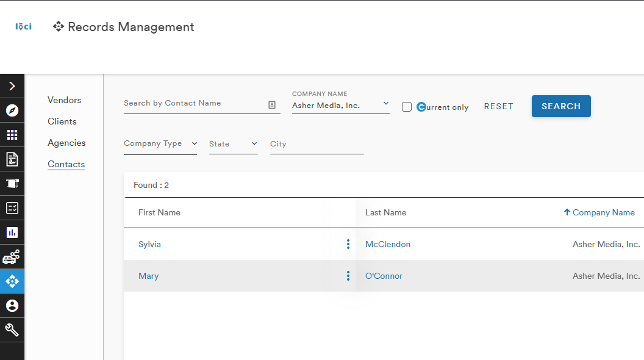
Task: Sort by Company Name column header
Action: tap(604, 212)
